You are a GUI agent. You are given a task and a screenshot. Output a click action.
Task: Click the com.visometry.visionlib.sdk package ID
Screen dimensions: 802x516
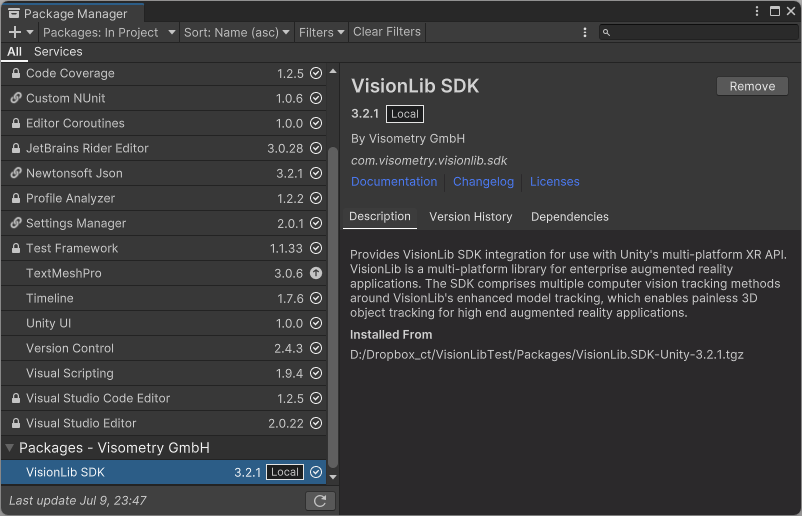429,161
